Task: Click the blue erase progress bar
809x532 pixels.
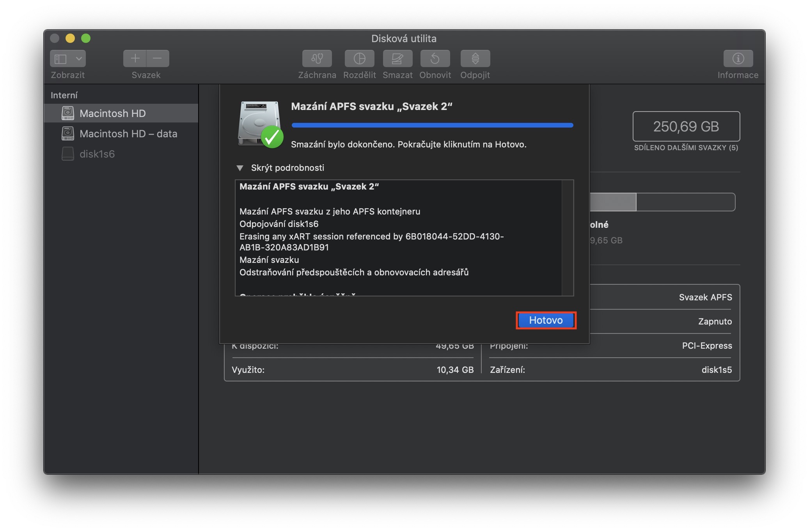Action: click(x=432, y=125)
